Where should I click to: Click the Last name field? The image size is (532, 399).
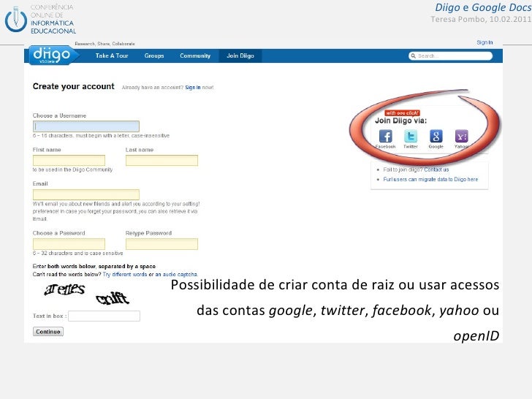pyautogui.click(x=161, y=160)
